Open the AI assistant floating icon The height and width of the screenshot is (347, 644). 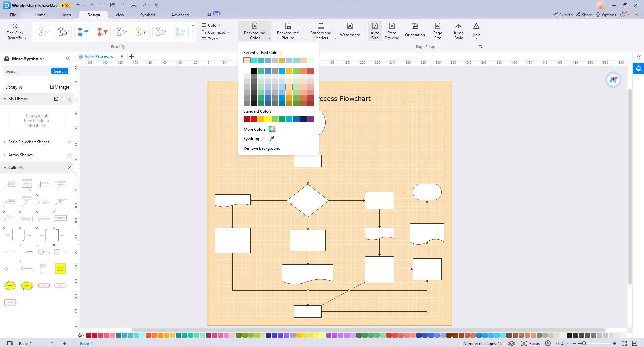[x=613, y=80]
